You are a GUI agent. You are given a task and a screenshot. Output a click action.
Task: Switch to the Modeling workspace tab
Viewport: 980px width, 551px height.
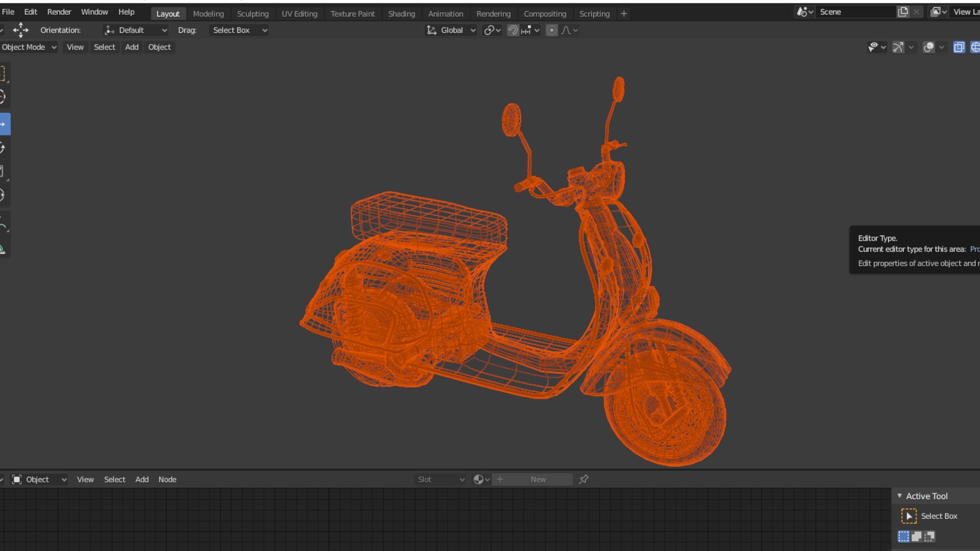[208, 14]
